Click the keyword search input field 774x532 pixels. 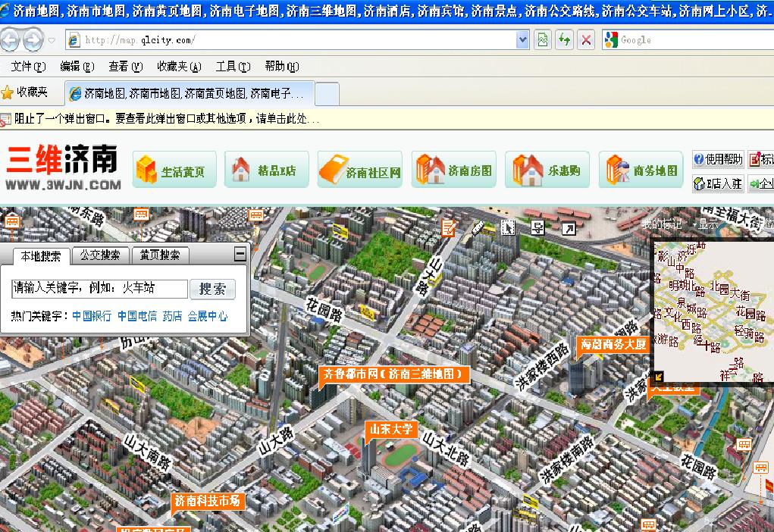tap(100, 288)
